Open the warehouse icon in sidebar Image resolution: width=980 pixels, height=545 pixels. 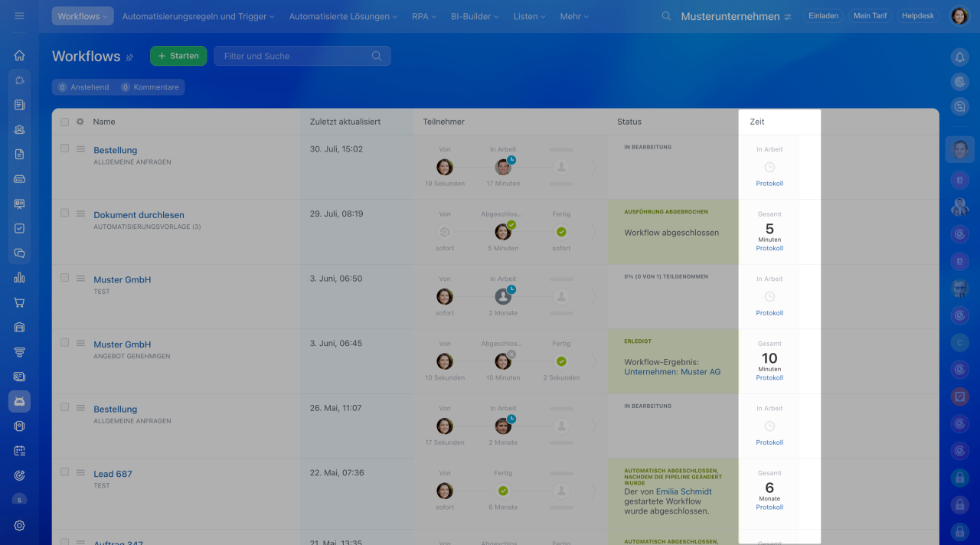19,327
